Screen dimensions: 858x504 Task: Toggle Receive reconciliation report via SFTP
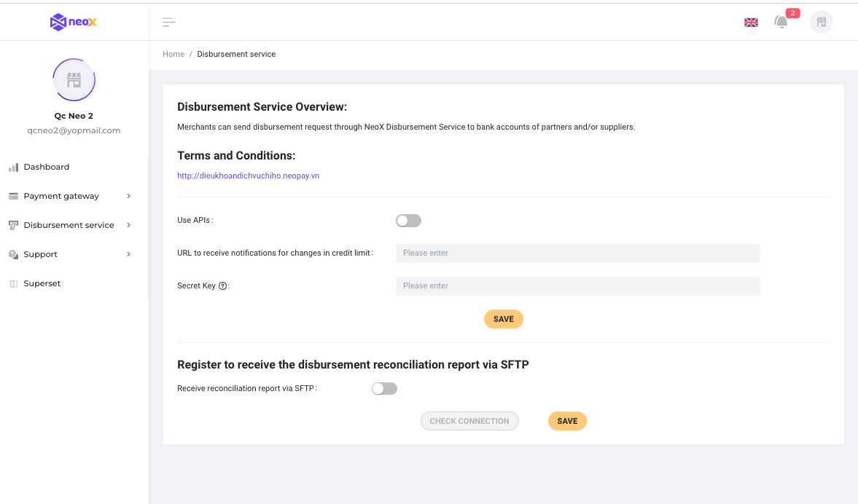[x=384, y=389]
